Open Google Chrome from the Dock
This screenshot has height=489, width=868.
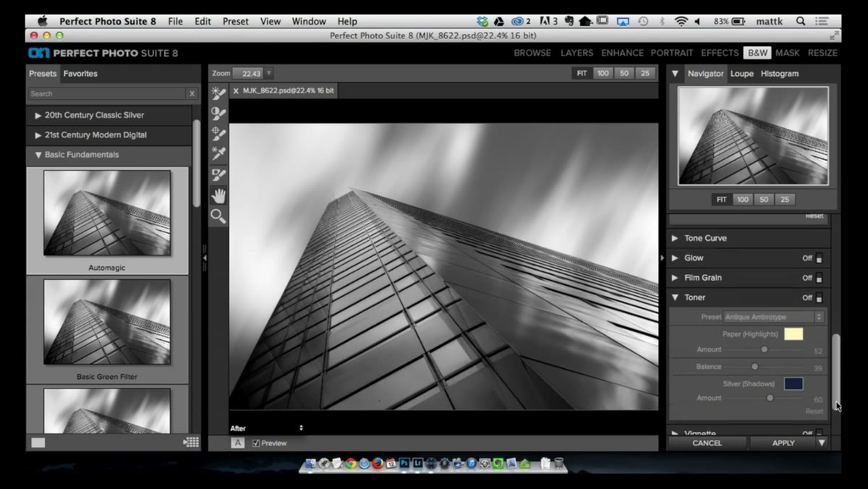[351, 463]
